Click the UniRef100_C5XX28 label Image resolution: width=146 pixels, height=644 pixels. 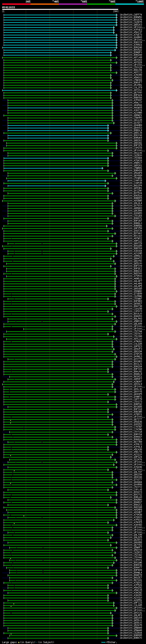[131, 67]
